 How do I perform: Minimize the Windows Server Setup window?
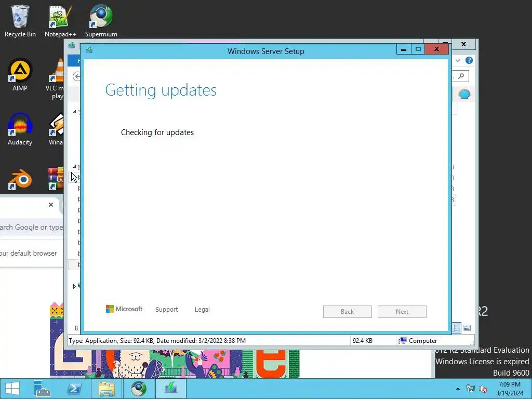pos(404,49)
